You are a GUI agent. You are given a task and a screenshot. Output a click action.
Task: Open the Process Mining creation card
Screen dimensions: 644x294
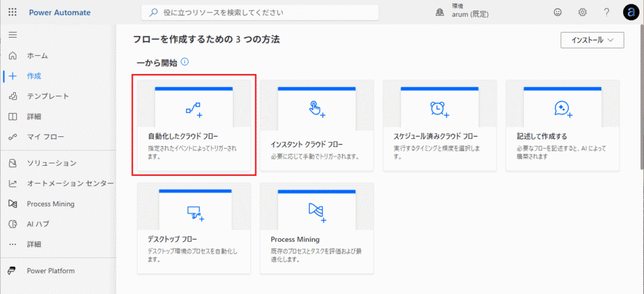317,229
